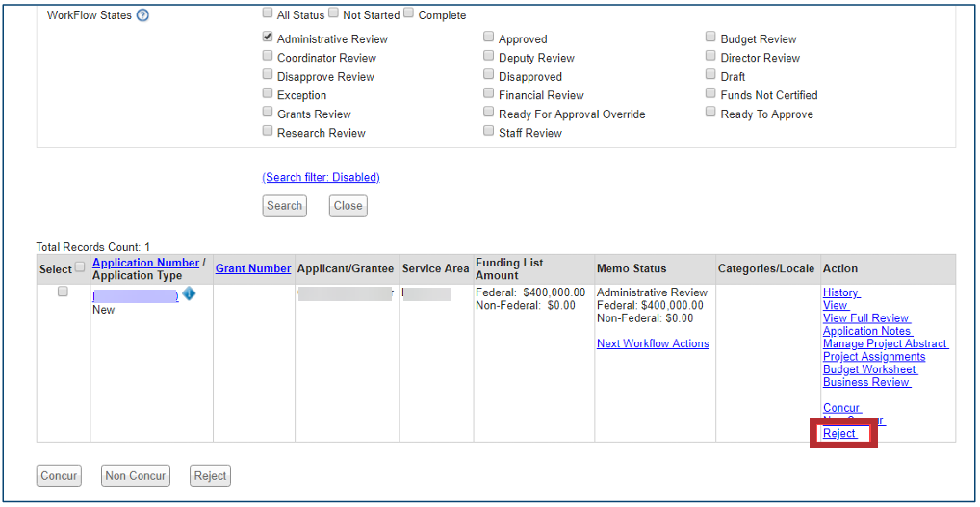The image size is (980, 507).
Task: Toggle the select-all checkbox in table header
Action: click(x=80, y=268)
